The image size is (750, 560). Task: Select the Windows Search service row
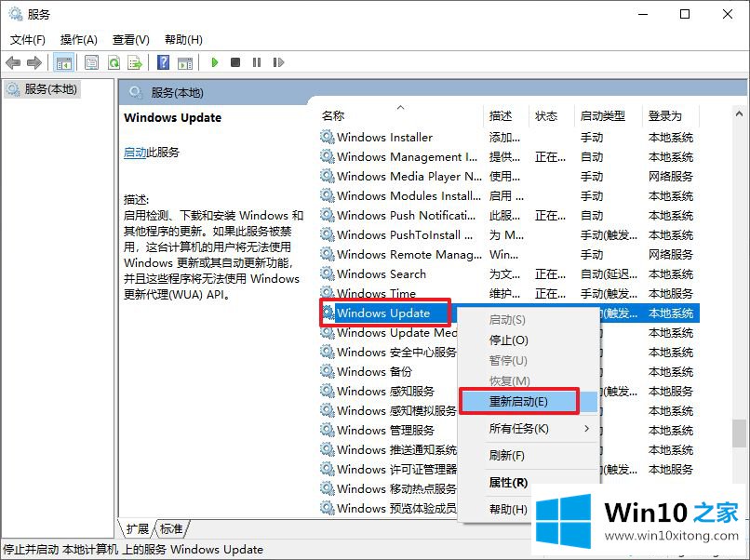(382, 274)
